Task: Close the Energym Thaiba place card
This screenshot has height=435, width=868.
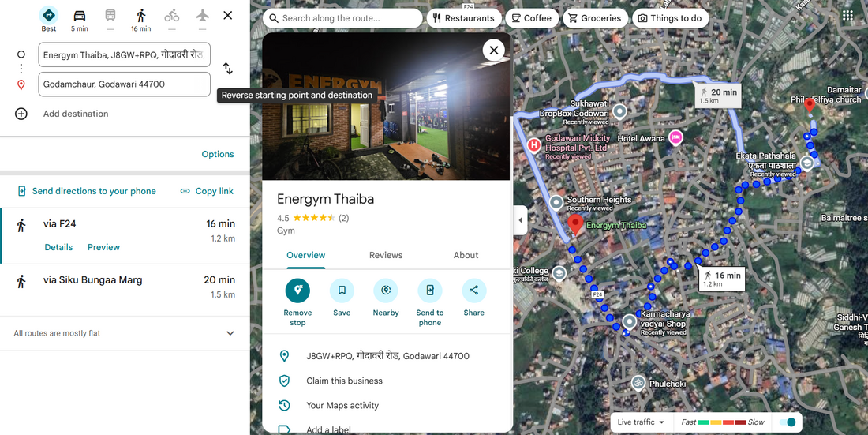Action: click(x=494, y=51)
